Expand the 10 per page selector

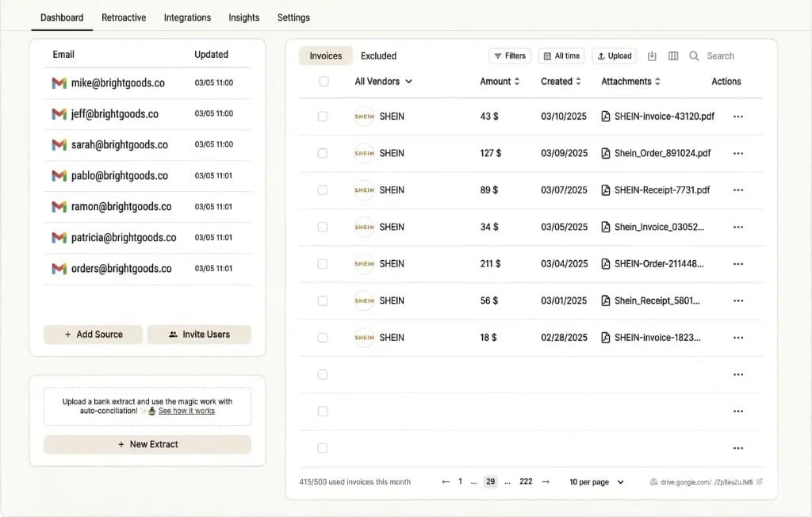click(x=595, y=481)
